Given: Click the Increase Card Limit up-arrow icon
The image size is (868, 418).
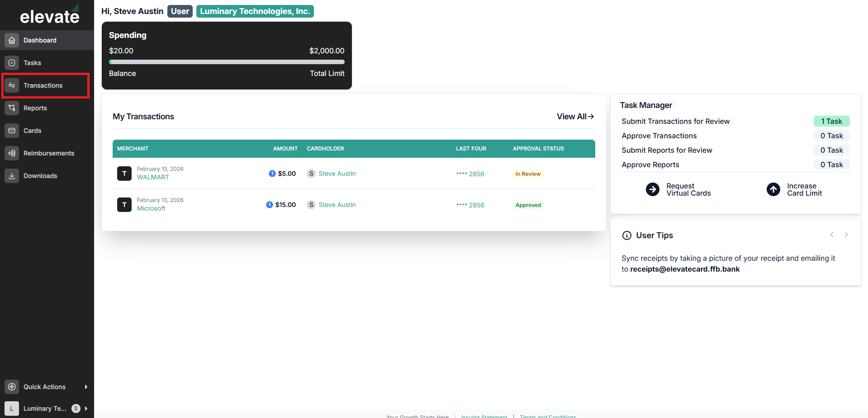Looking at the screenshot, I should coord(773,189).
